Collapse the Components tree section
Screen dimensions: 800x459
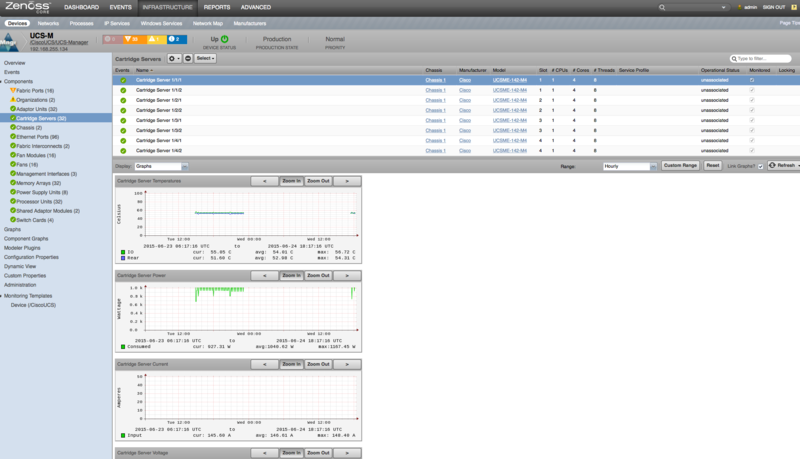click(x=2, y=82)
